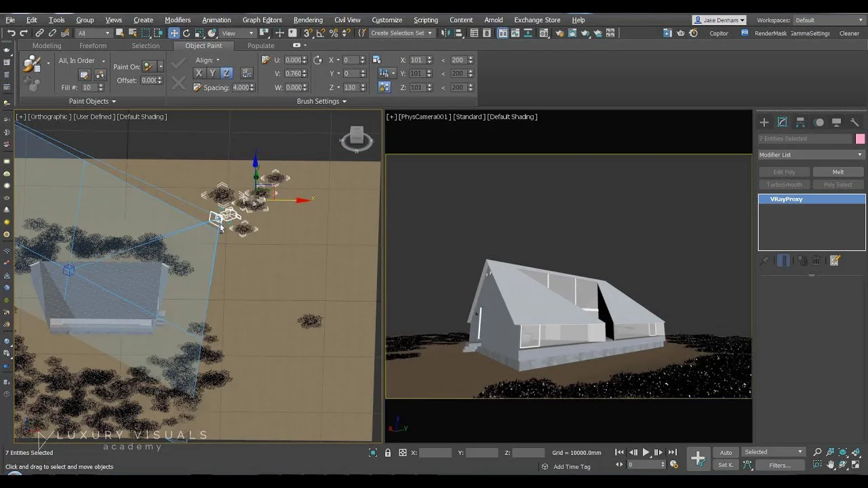
Task: Click the Filters... button
Action: tap(780, 465)
